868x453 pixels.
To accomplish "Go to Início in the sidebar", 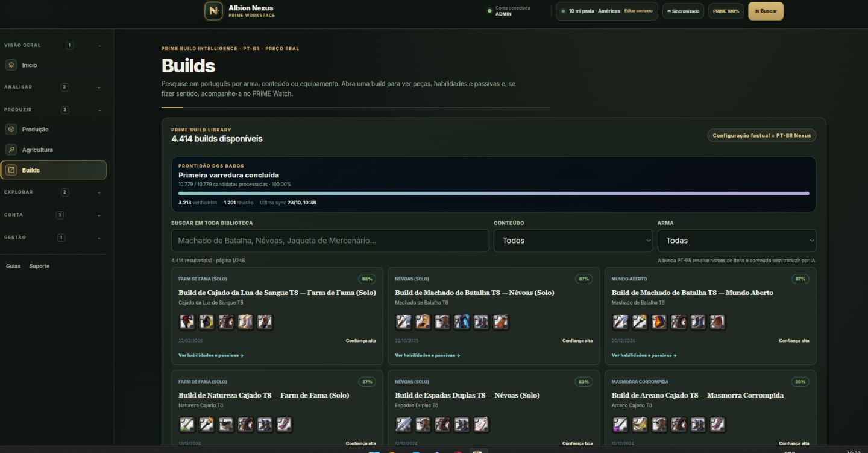I will (x=53, y=65).
